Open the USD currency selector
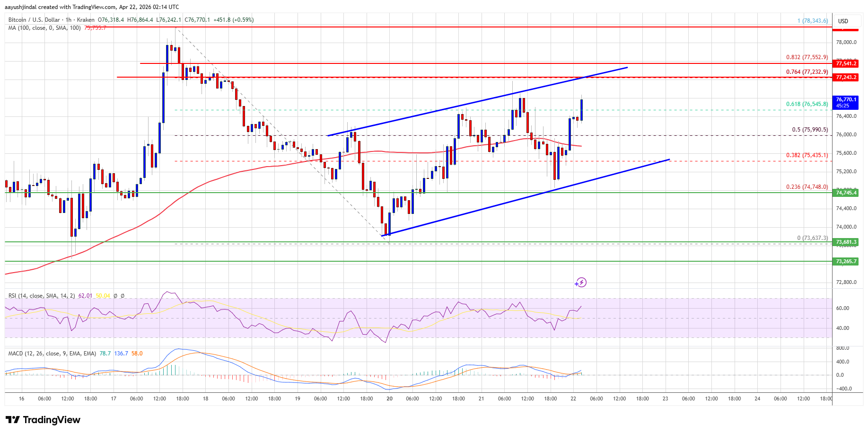 tap(843, 21)
